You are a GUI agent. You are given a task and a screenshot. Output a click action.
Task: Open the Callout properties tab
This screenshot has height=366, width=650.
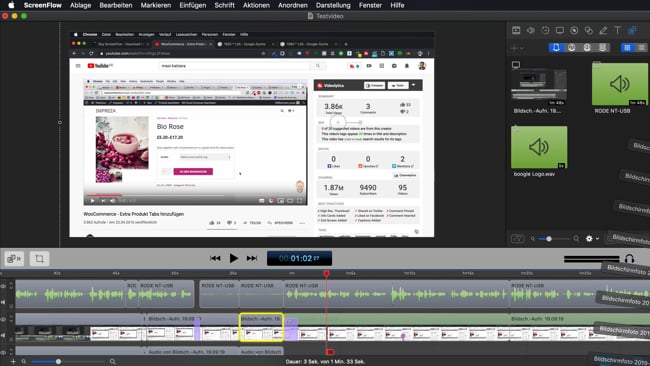click(x=574, y=30)
